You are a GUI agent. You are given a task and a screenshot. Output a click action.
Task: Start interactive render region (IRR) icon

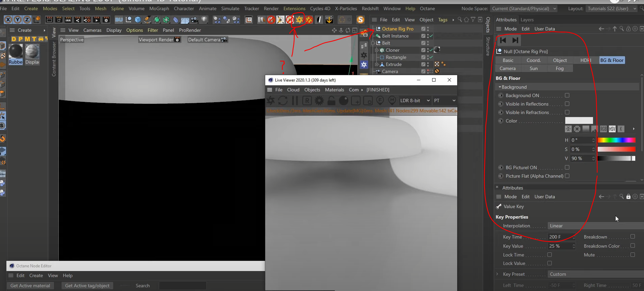pos(68,20)
